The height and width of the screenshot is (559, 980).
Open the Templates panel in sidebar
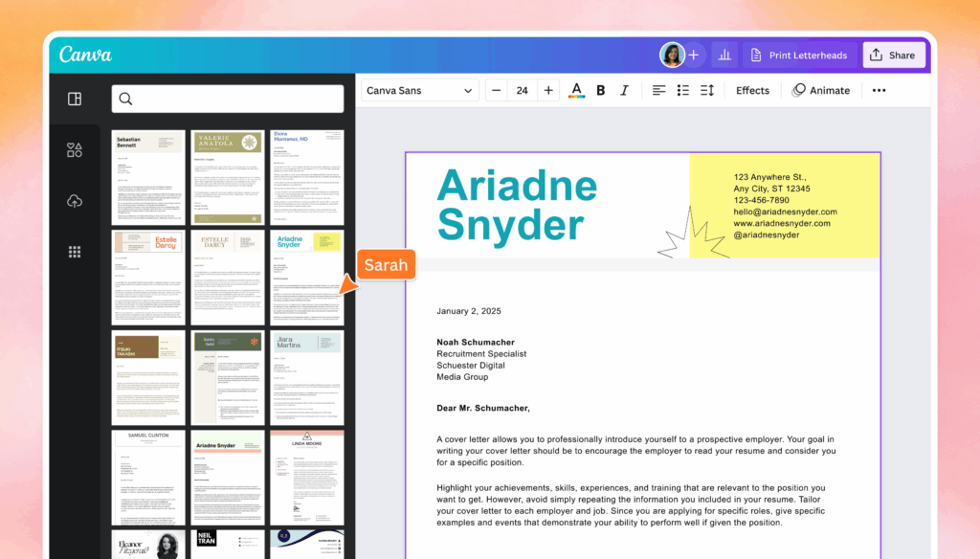coord(75,99)
